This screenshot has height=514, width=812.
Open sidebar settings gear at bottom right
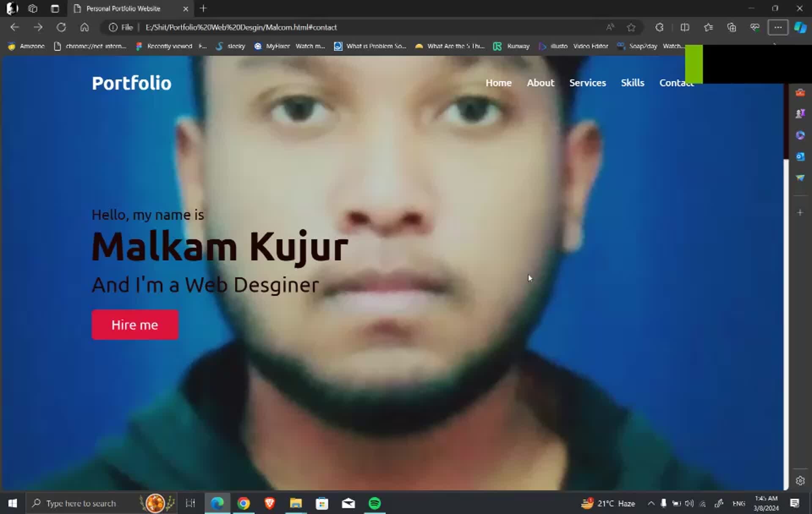pyautogui.click(x=800, y=481)
